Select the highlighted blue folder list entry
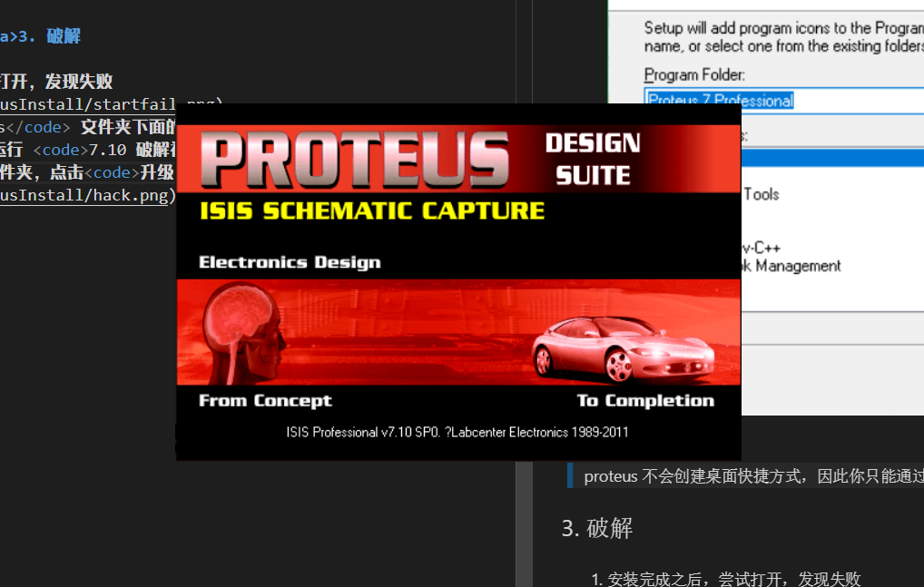924x587 pixels. (832, 158)
